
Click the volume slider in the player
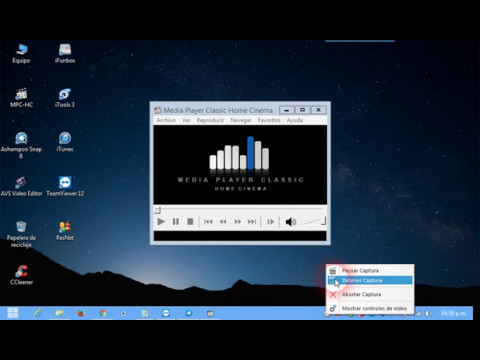coord(313,221)
